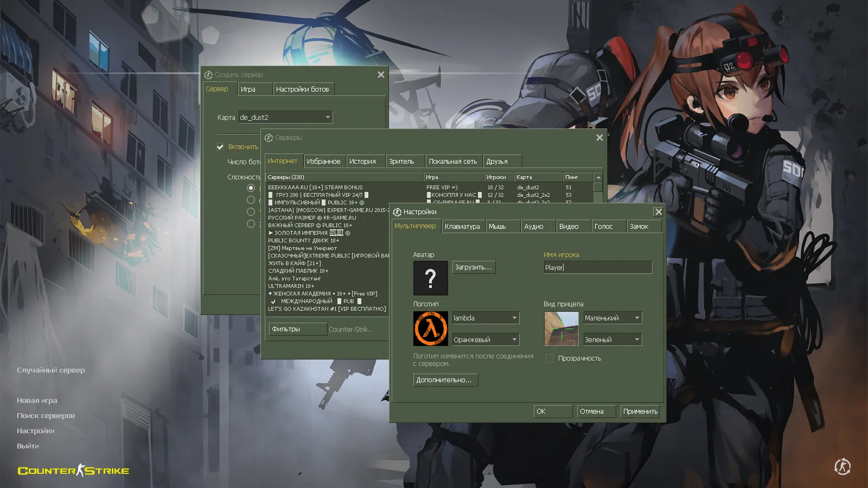Expand the Маленький crosshair size dropdown

point(612,318)
